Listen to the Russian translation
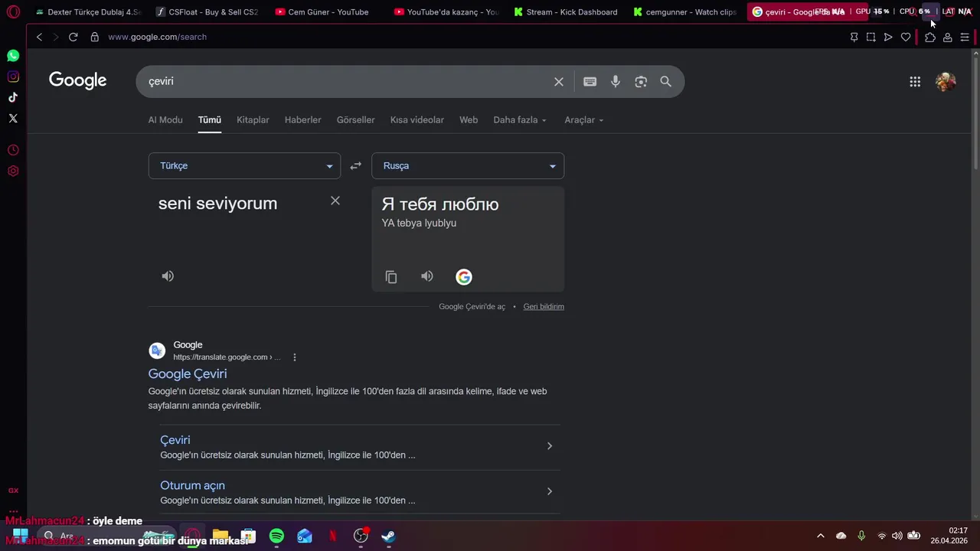The width and height of the screenshot is (980, 551). tap(427, 276)
